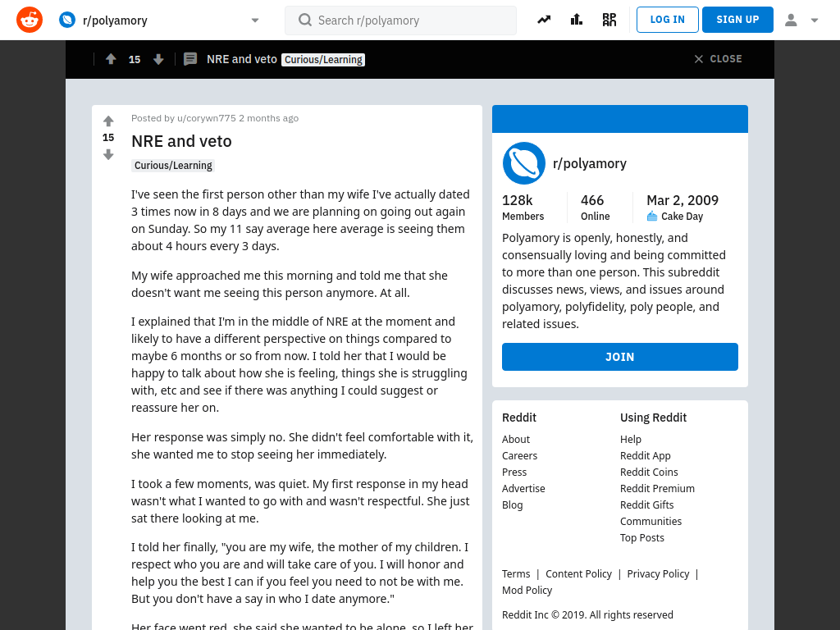Open u/corywn775 profile link
This screenshot has height=630, width=840.
[207, 118]
